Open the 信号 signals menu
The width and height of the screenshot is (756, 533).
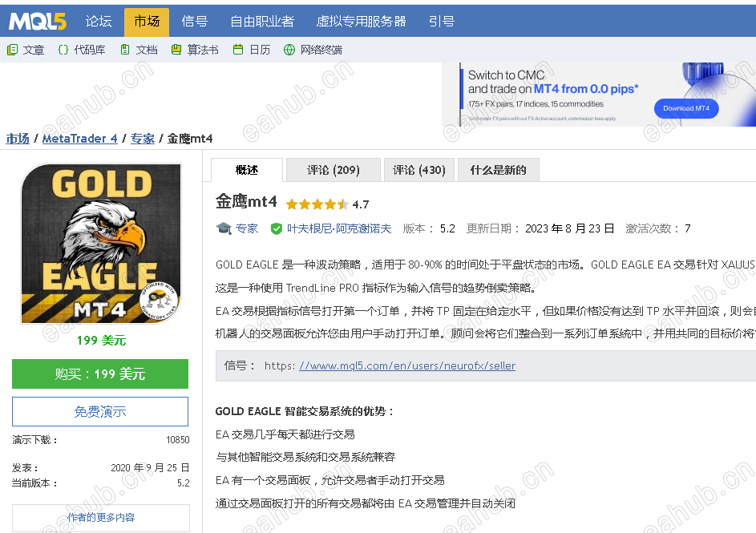click(194, 21)
